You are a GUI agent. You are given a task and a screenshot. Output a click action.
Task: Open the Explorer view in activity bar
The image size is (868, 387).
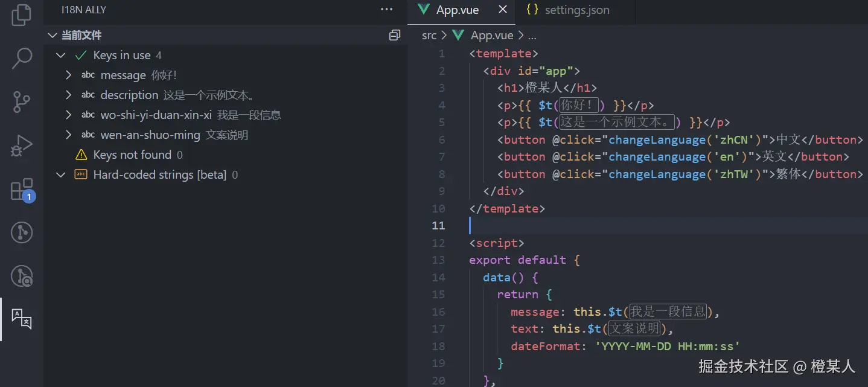click(x=22, y=16)
